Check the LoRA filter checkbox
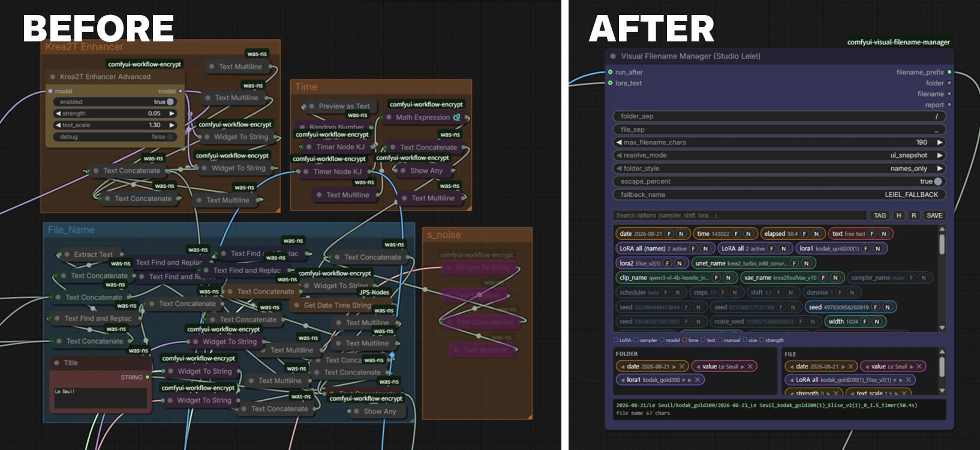The height and width of the screenshot is (450, 980). click(x=616, y=340)
